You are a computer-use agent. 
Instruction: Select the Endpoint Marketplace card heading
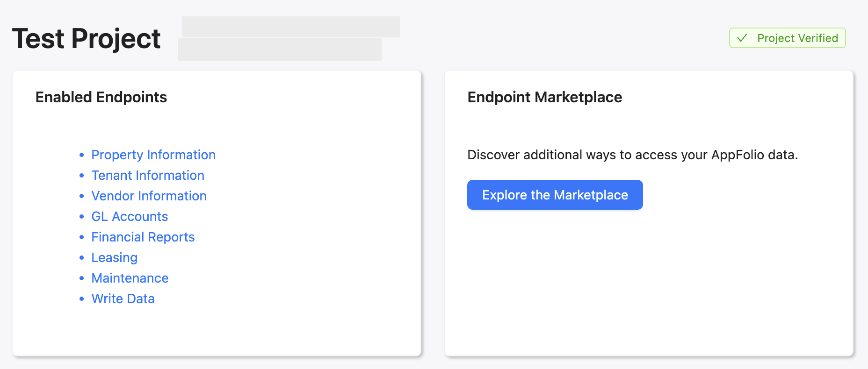pyautogui.click(x=544, y=97)
